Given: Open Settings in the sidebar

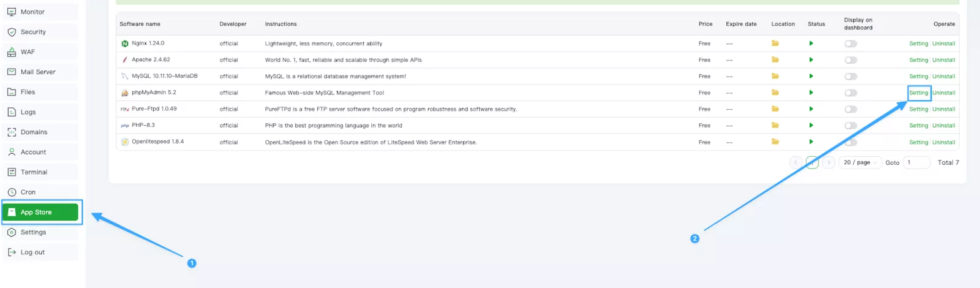Looking at the screenshot, I should click(x=40, y=232).
